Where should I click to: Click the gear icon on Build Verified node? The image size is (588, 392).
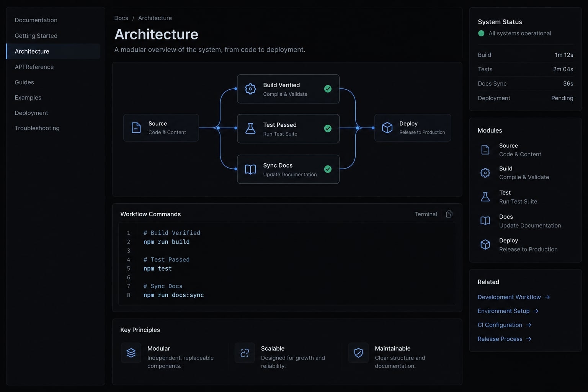tap(250, 89)
